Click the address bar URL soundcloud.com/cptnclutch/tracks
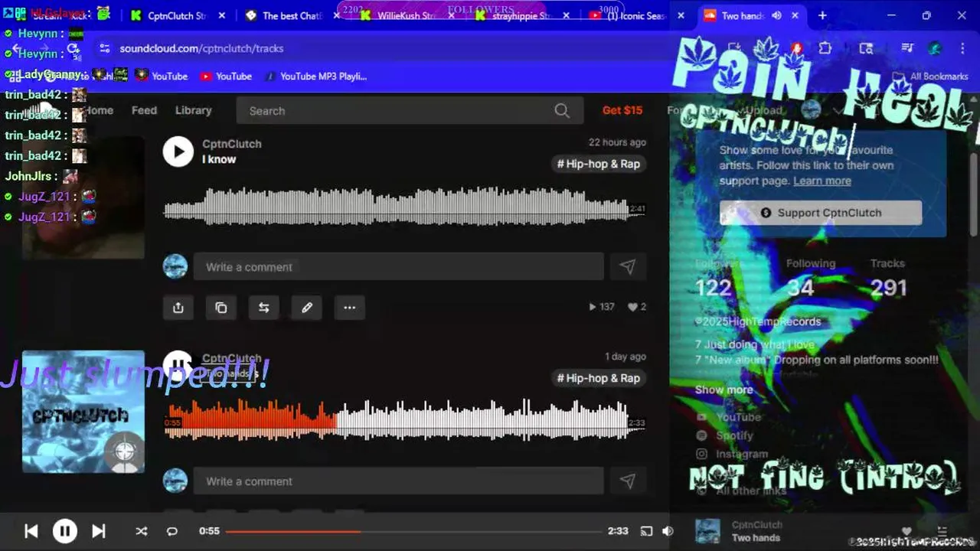 pyautogui.click(x=201, y=48)
